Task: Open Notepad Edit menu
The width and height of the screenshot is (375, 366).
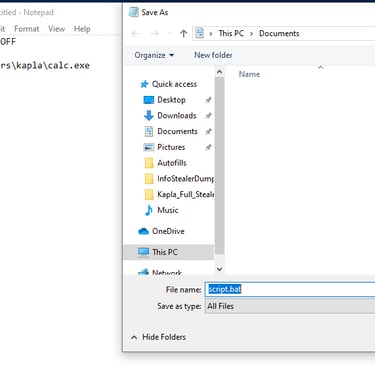Action: (x=2, y=29)
